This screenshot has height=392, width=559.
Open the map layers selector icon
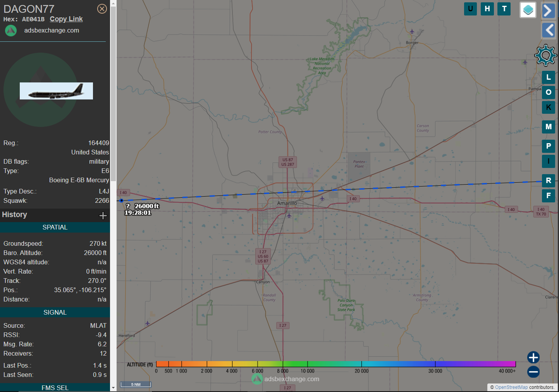[x=528, y=10]
